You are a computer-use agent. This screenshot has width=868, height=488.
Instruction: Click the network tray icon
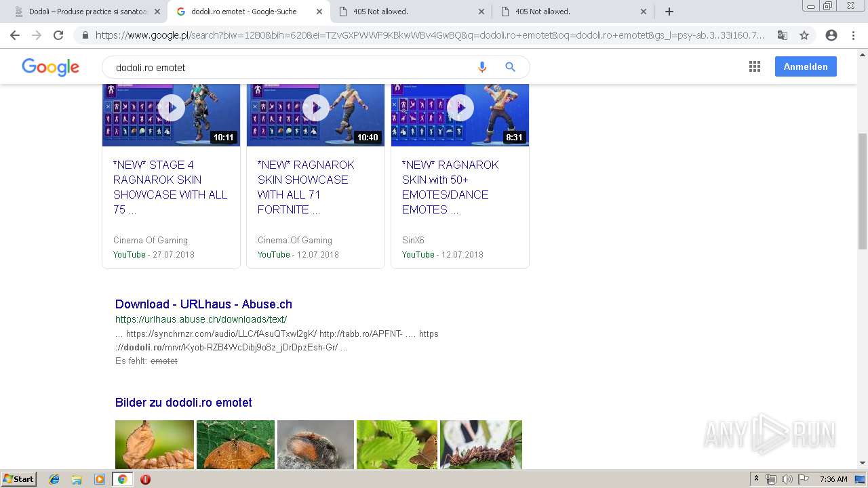pos(771,479)
